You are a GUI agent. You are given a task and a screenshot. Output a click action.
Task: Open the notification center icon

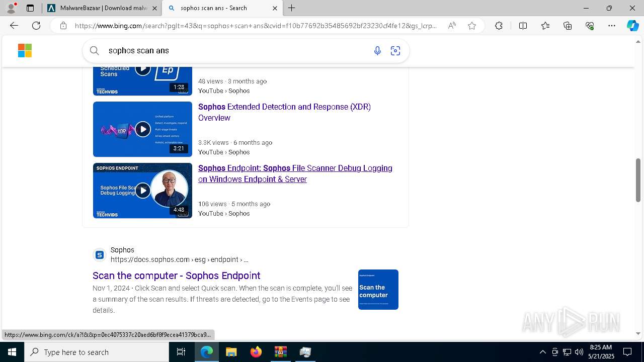[x=627, y=352]
